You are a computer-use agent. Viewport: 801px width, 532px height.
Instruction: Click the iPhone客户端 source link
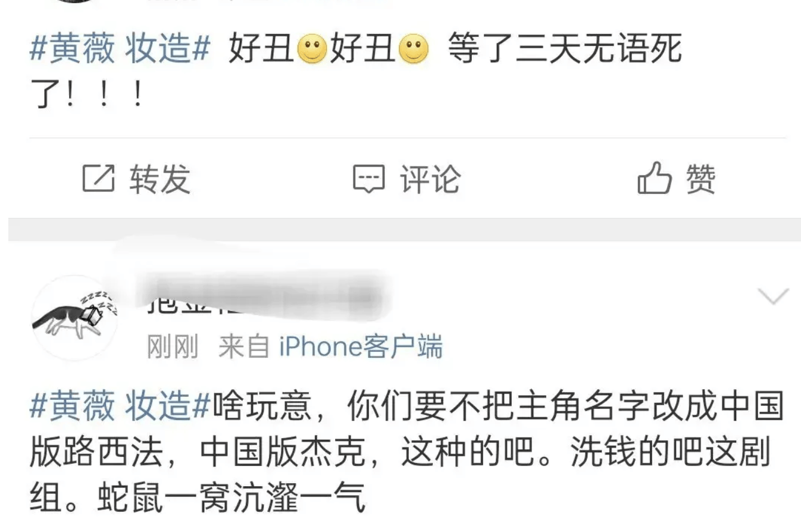(361, 346)
